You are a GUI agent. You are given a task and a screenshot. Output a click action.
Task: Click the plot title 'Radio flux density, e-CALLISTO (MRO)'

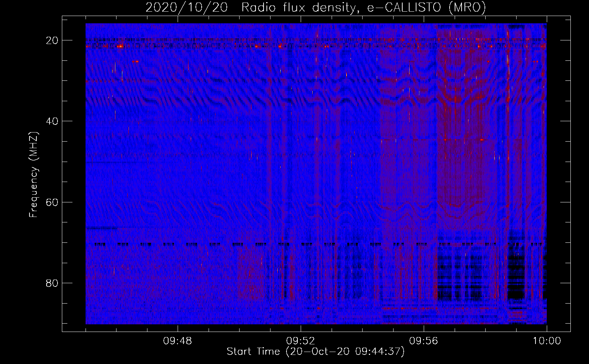click(x=363, y=7)
